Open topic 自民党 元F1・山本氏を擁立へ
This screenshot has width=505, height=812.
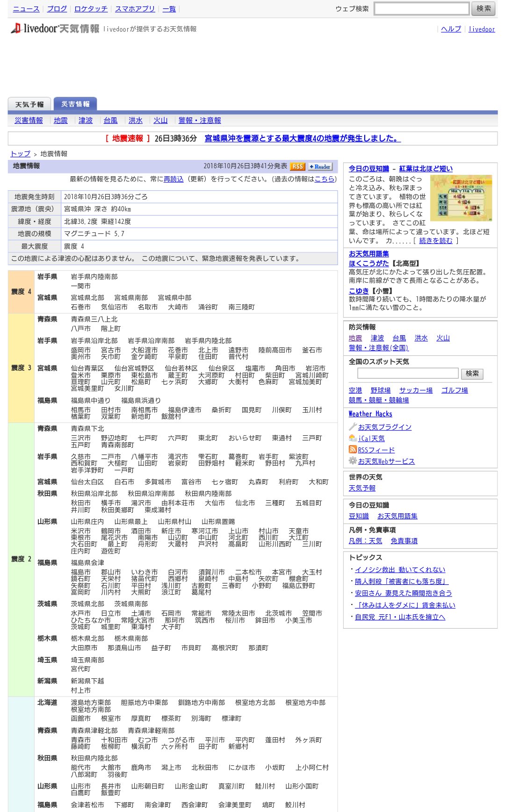tap(400, 617)
